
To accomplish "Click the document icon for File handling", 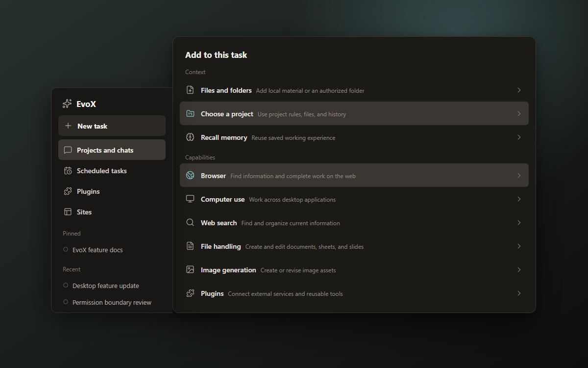I will click(190, 246).
